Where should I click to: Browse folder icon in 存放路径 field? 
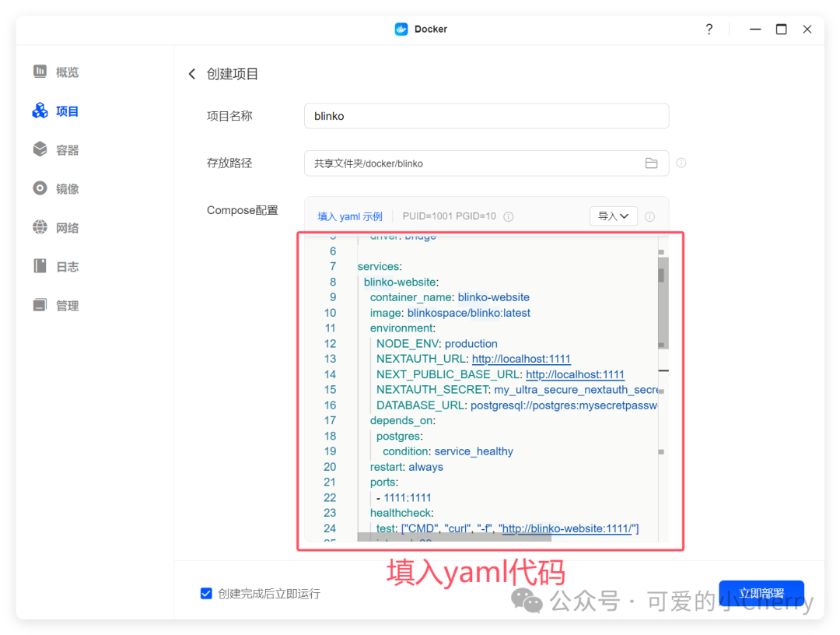pos(651,163)
